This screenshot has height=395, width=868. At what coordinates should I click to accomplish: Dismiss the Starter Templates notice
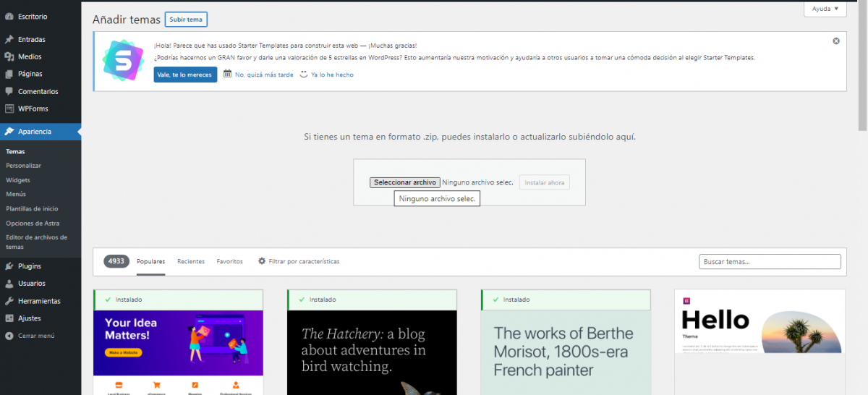pyautogui.click(x=836, y=41)
